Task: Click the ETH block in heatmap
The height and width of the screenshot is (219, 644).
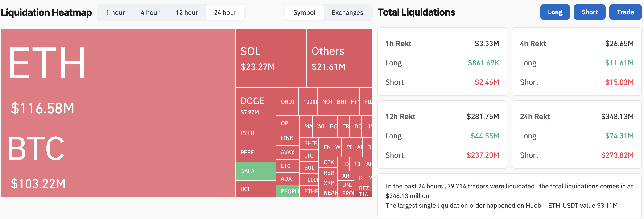Action: pos(118,73)
